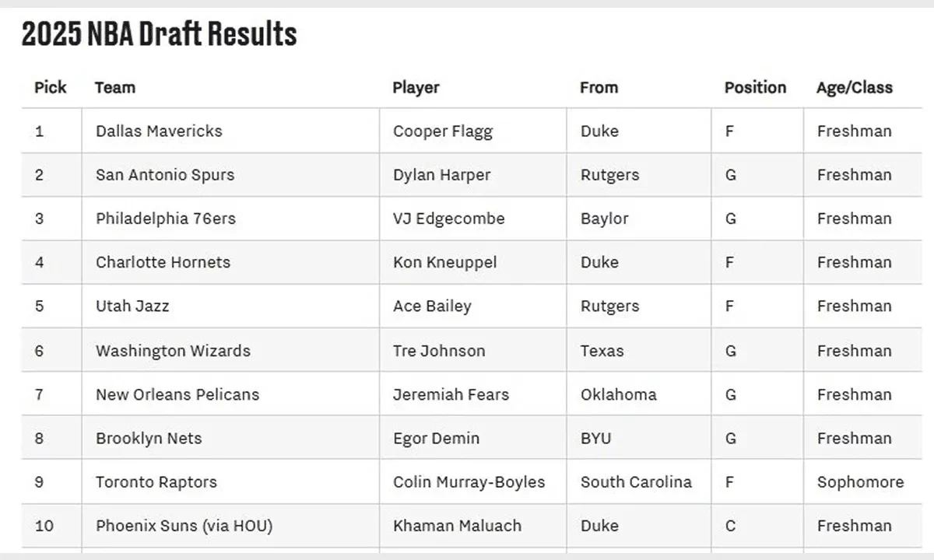Image resolution: width=934 pixels, height=560 pixels.
Task: Click the Sophomore class cell
Action: pos(860,482)
